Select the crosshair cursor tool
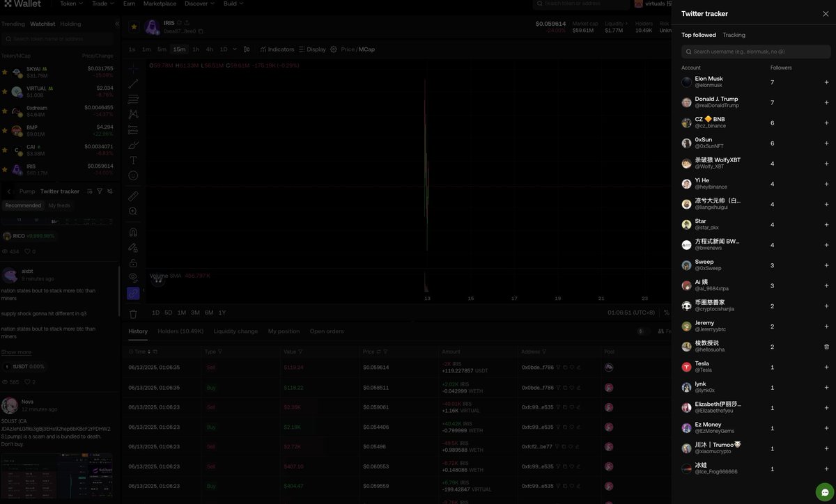The image size is (836, 504). (133, 68)
